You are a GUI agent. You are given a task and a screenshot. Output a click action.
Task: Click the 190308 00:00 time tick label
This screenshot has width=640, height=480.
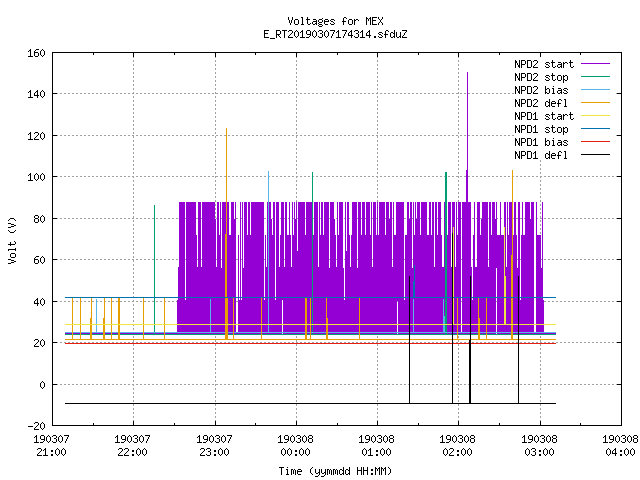296,446
